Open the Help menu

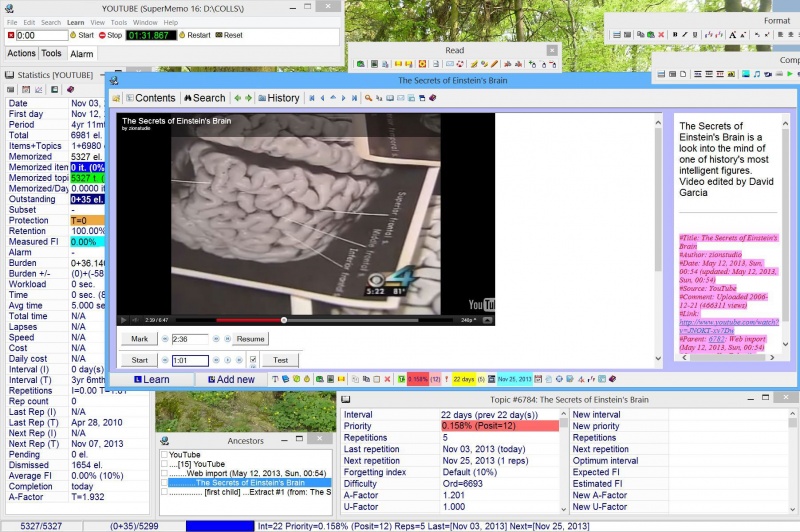tap(171, 22)
